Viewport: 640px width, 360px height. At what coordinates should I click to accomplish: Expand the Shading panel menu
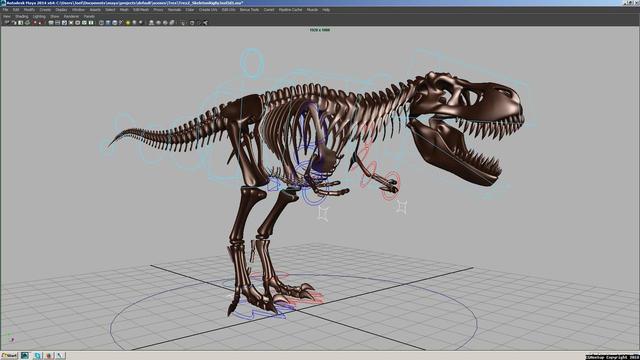[x=22, y=16]
